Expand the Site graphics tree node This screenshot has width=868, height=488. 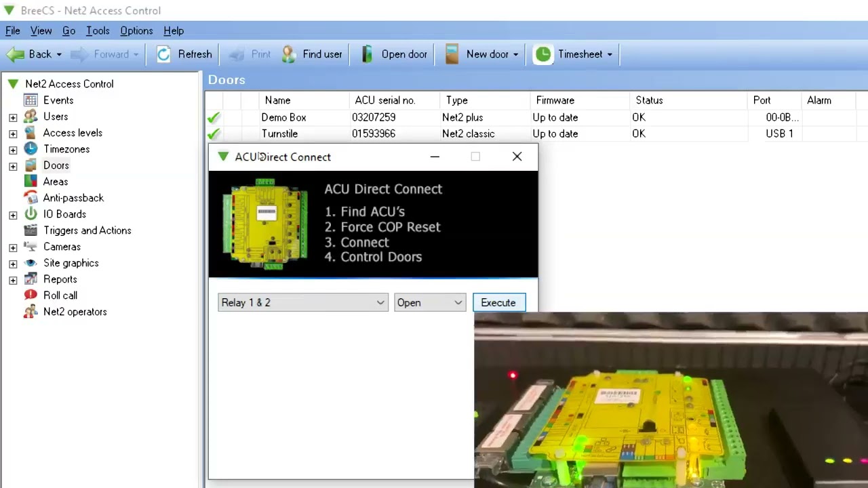click(13, 264)
